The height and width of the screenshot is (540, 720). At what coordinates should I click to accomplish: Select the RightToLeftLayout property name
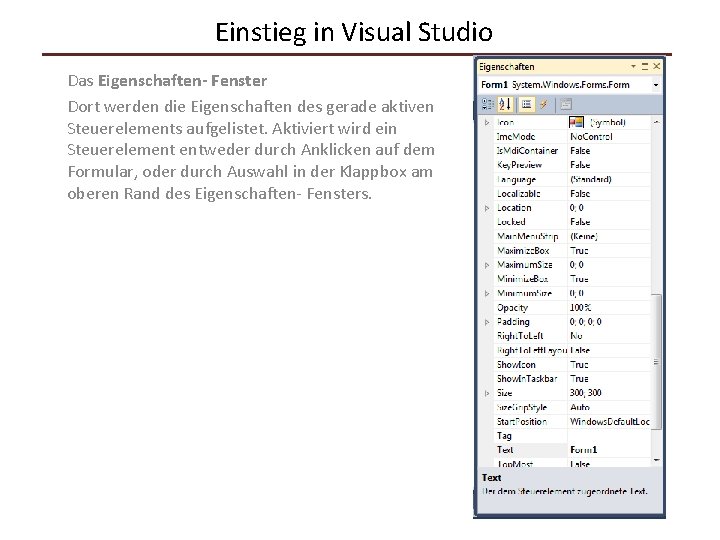coord(532,350)
